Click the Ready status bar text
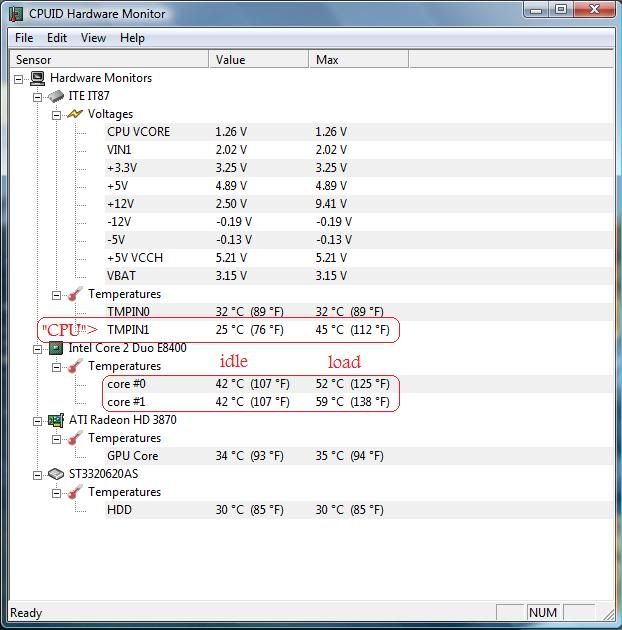The width and height of the screenshot is (622, 630). coord(26,613)
